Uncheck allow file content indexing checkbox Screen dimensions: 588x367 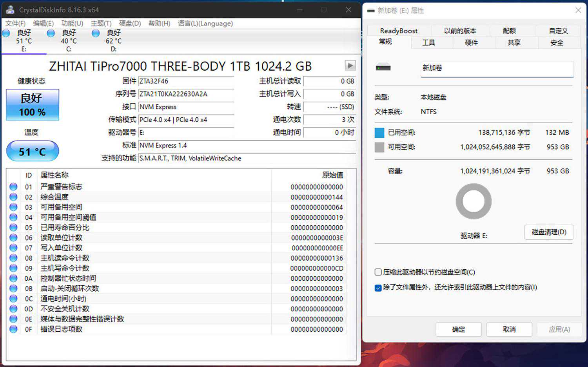point(378,288)
